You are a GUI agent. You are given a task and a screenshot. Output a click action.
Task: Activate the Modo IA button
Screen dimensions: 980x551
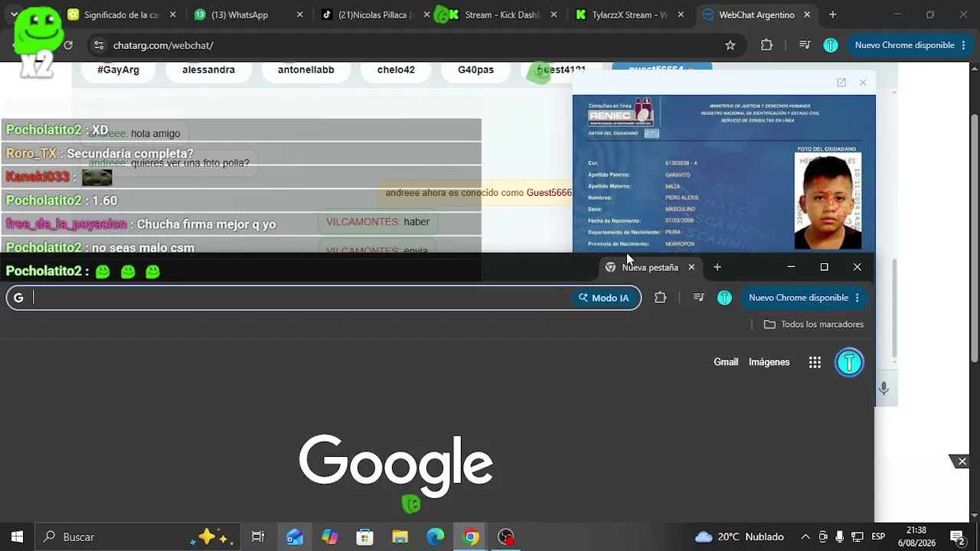click(x=603, y=298)
